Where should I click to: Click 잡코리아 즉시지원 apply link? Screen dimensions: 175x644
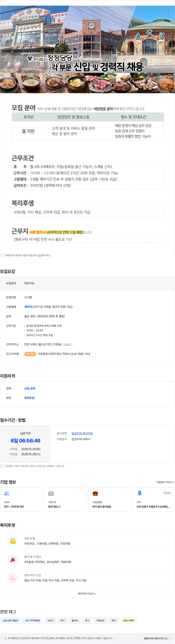(x=82, y=433)
